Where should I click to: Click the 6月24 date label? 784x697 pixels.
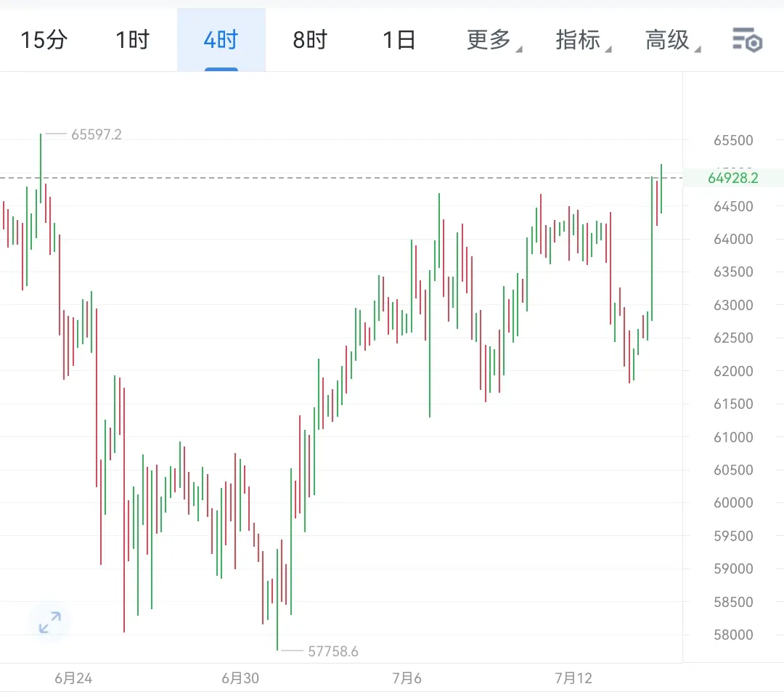click(x=73, y=679)
